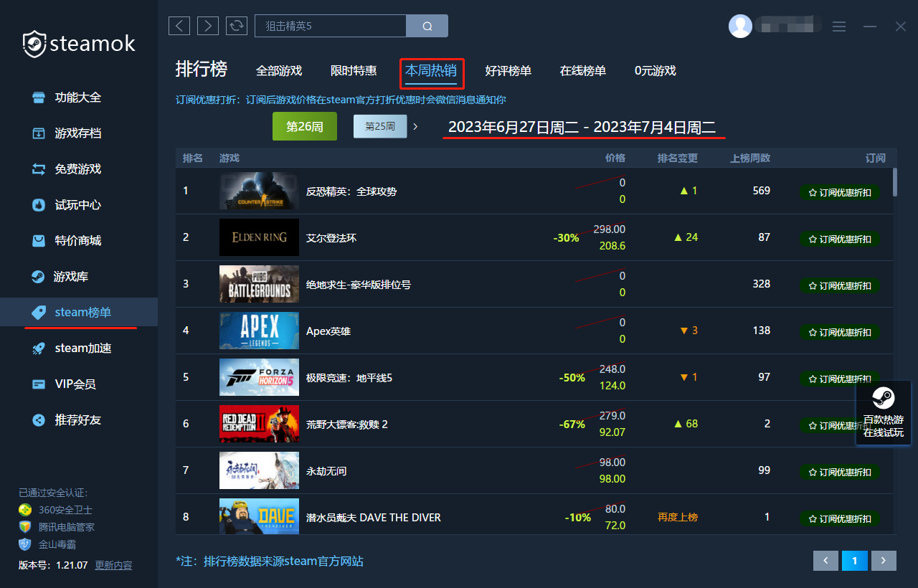The width and height of the screenshot is (918, 588).
Task: Switch to the 在线榜单 tab
Action: [x=583, y=71]
